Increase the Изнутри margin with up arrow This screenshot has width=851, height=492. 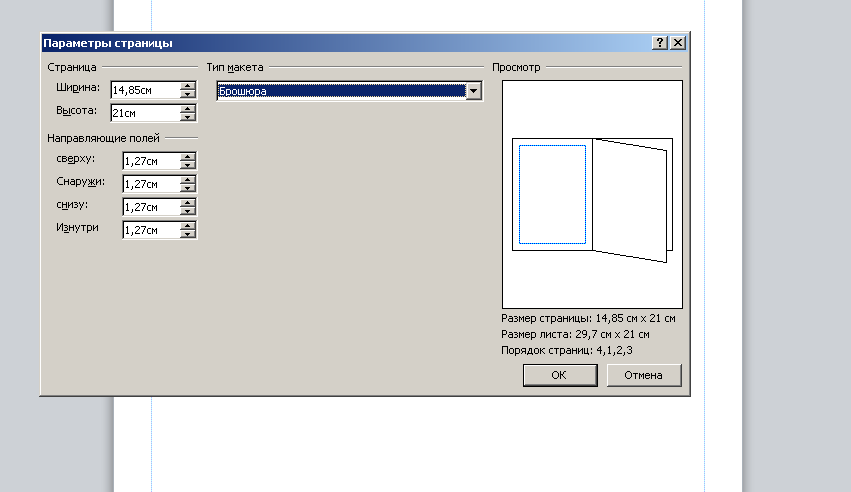(x=188, y=226)
